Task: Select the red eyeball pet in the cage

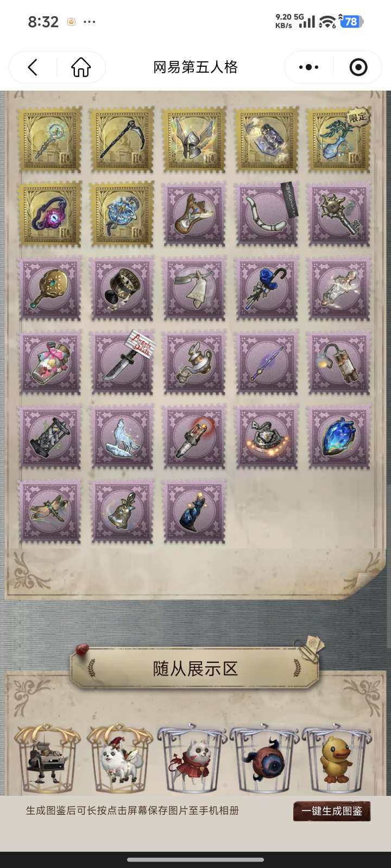Action: click(x=264, y=759)
